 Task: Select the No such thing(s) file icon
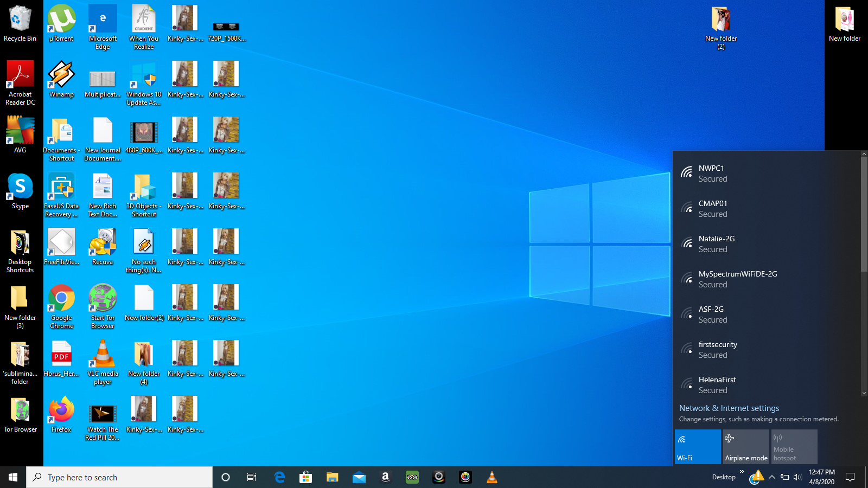pyautogui.click(x=144, y=251)
